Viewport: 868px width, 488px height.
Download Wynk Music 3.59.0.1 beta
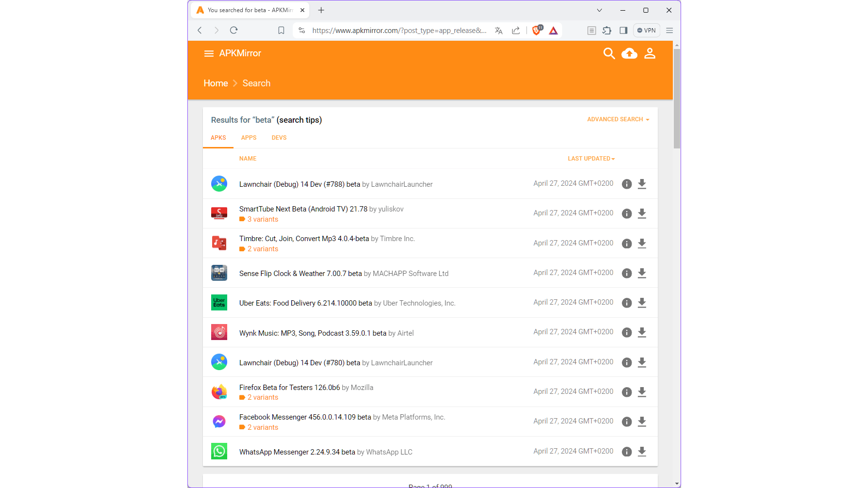(x=642, y=332)
